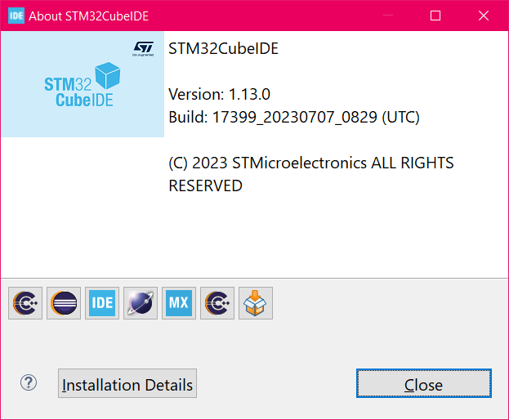Click the box with orange arrow icon
The height and width of the screenshot is (420, 509).
point(256,303)
